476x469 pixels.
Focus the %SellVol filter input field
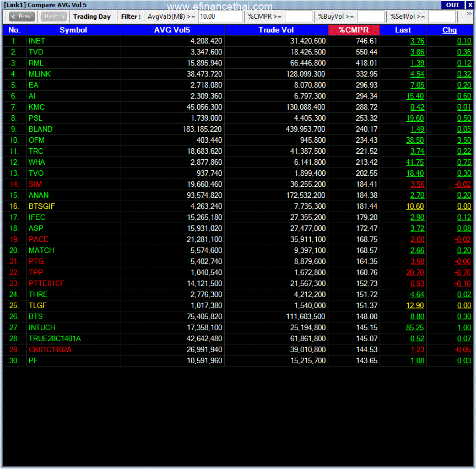(442, 17)
